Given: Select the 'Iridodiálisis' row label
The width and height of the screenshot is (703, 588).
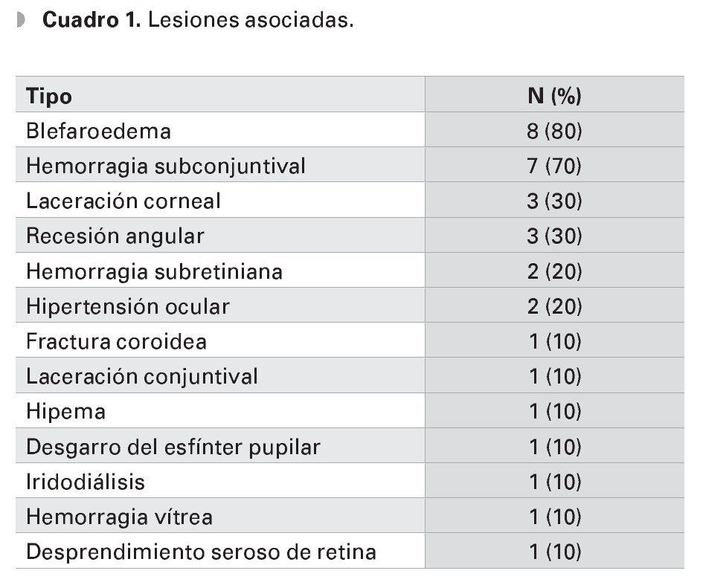Looking at the screenshot, I should tap(85, 482).
